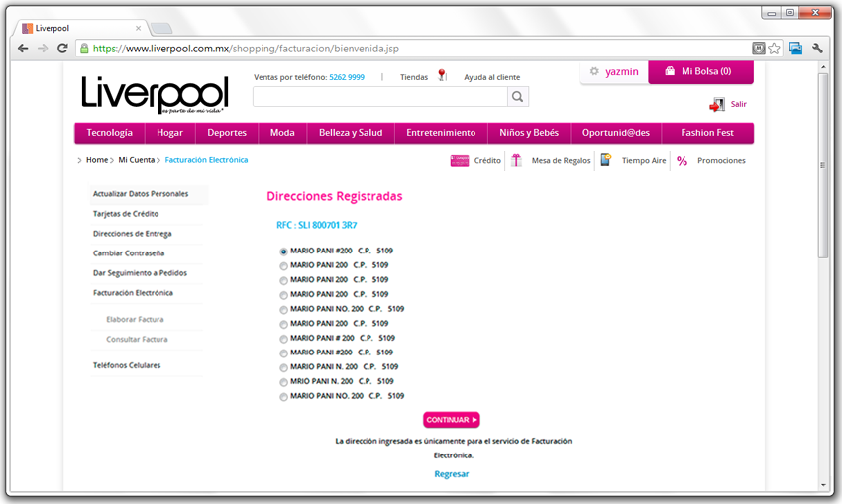Open the Niños y Bebés menu
842x504 pixels.
(x=529, y=133)
